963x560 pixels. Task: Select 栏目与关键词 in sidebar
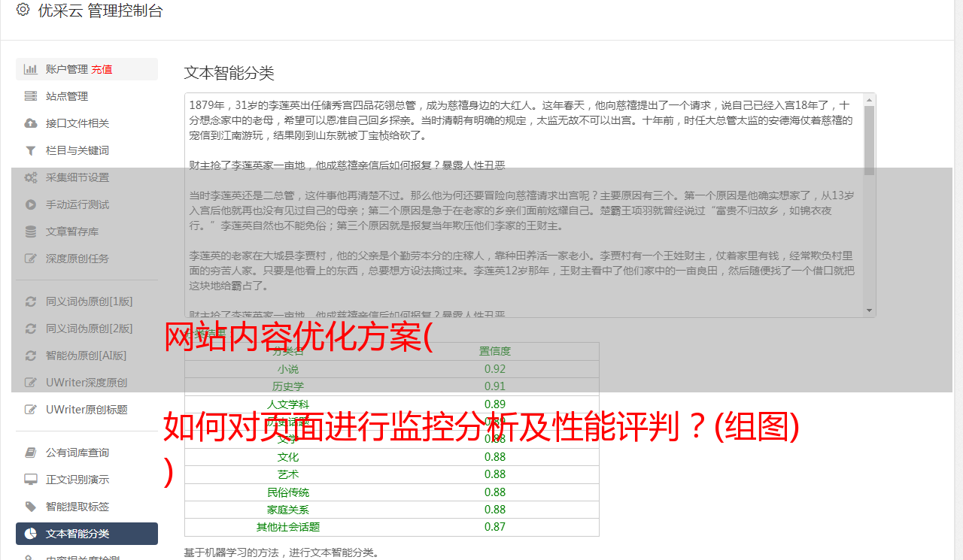tap(87, 150)
